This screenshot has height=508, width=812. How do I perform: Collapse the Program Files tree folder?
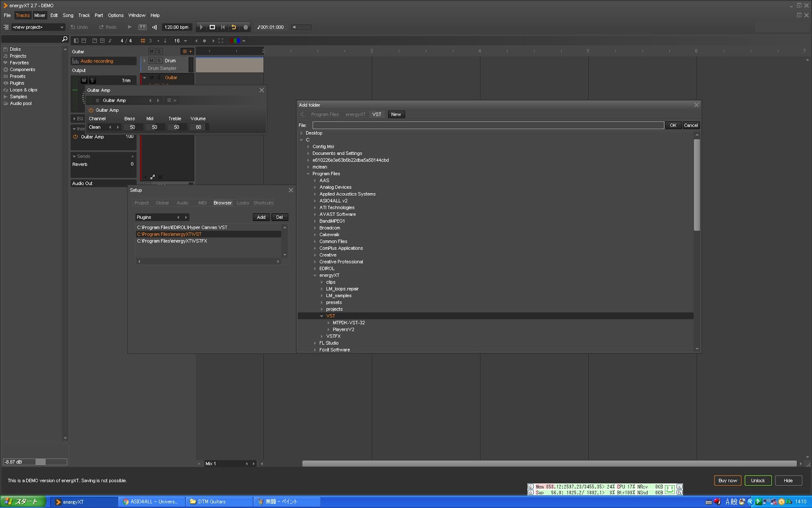tap(308, 174)
